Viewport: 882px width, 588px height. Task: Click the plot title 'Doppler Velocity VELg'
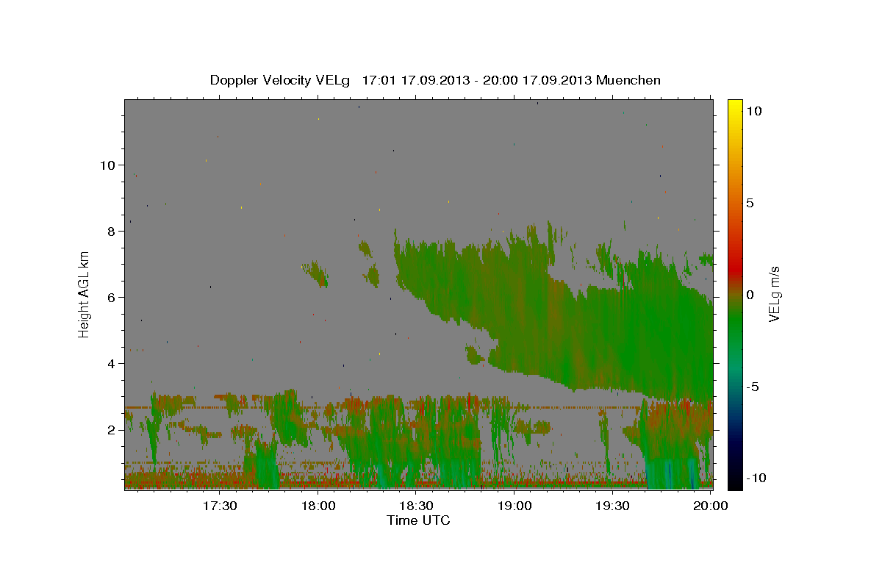282,80
